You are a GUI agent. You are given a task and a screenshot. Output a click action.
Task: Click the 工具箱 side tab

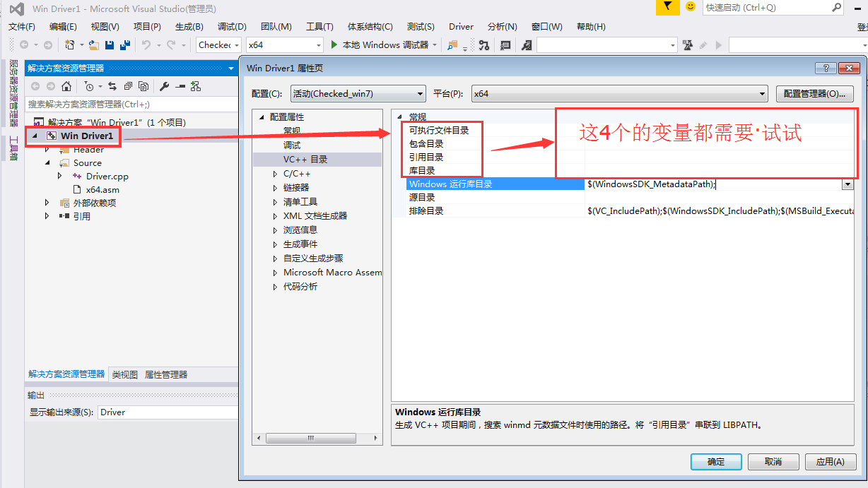point(13,149)
